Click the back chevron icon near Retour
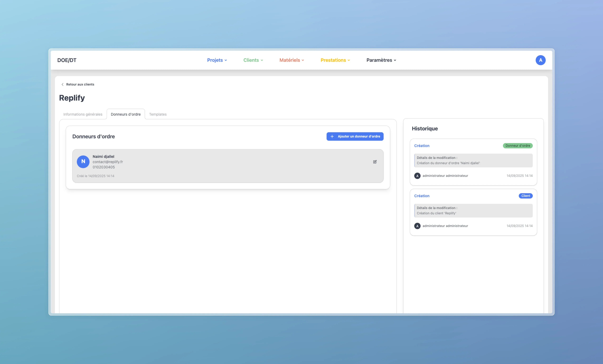The image size is (603, 364). 62,84
